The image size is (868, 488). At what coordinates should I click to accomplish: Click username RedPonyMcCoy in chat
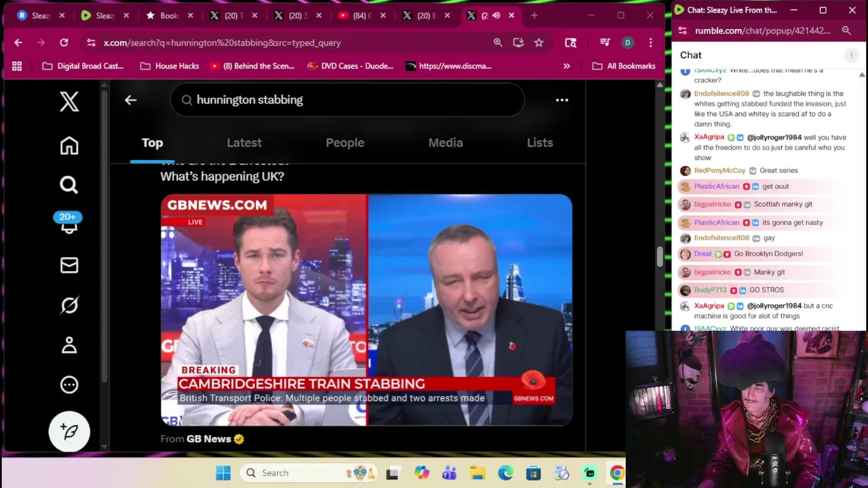coord(719,170)
